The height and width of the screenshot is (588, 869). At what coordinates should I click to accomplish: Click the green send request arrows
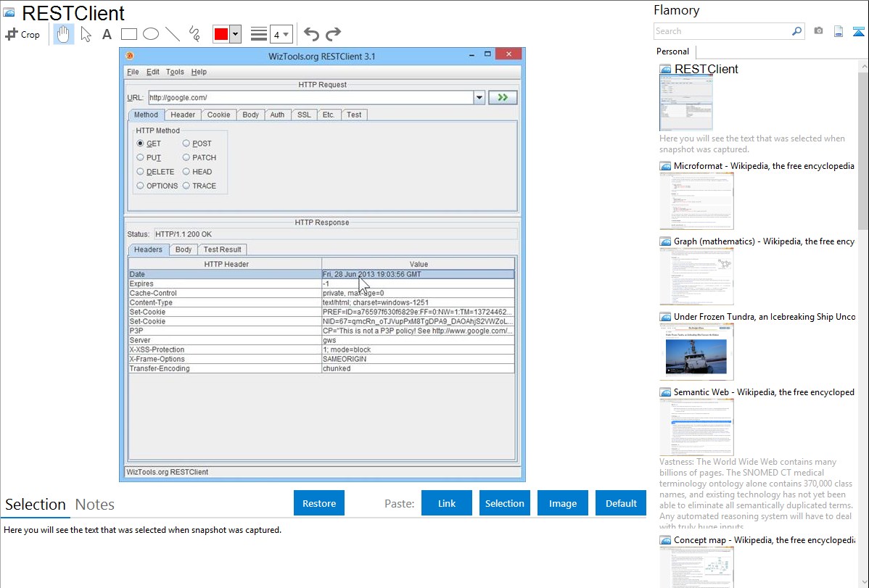click(x=503, y=98)
